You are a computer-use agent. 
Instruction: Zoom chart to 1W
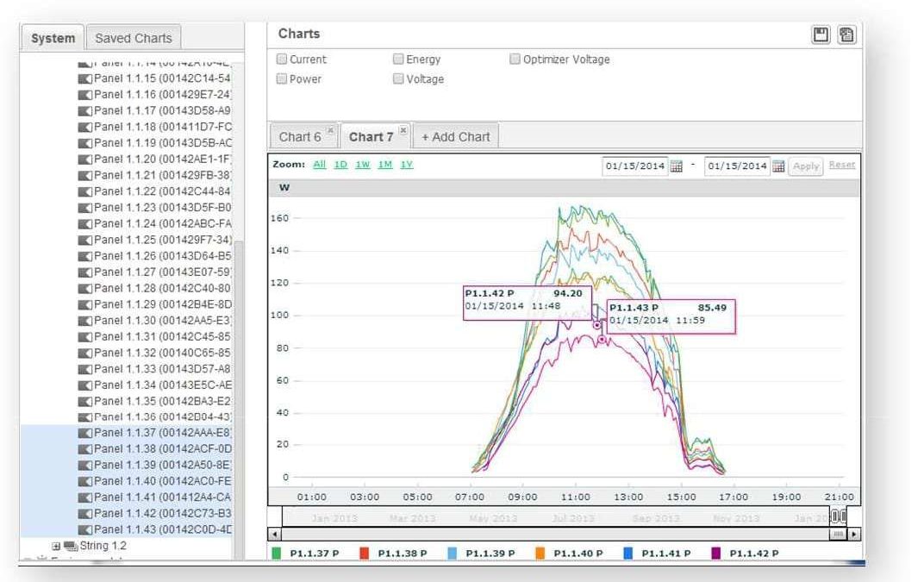(x=362, y=165)
